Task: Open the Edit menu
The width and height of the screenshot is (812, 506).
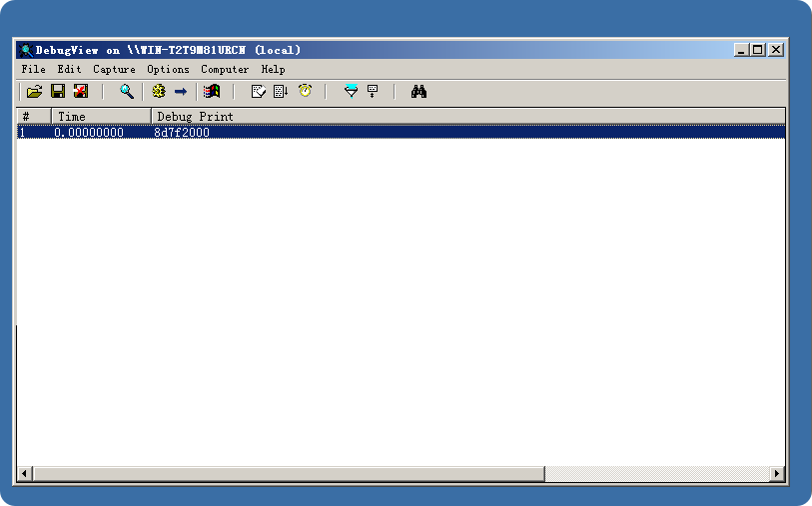Action: [x=69, y=69]
